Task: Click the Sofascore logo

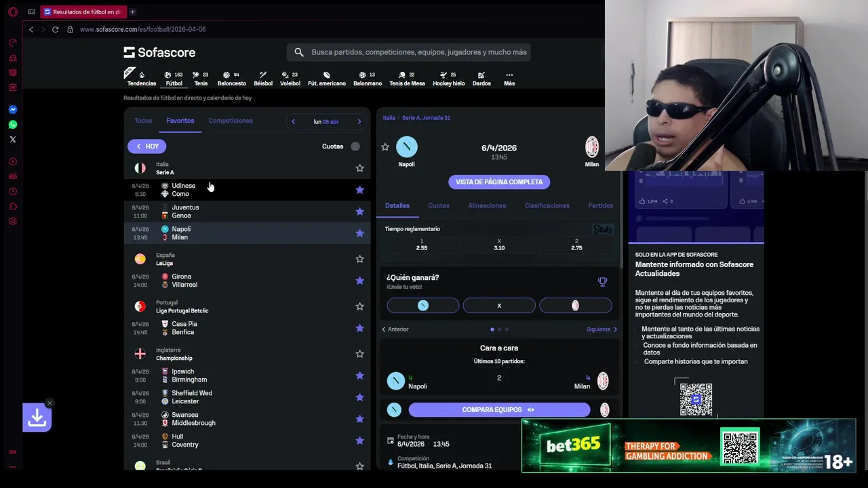Action: point(159,52)
